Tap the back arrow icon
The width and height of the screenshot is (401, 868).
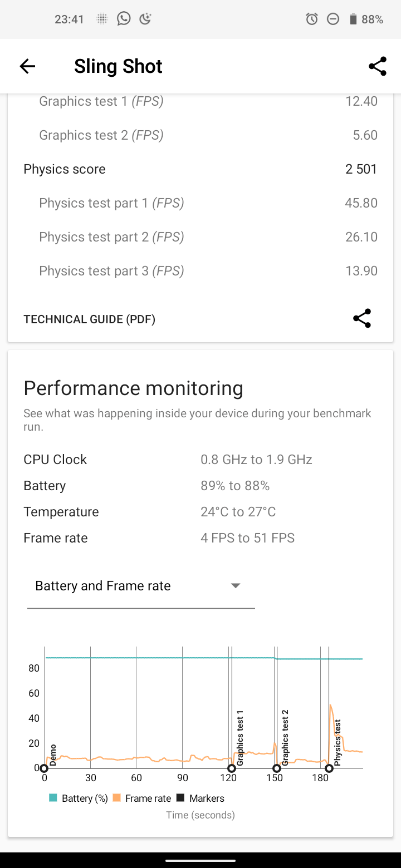tap(27, 67)
